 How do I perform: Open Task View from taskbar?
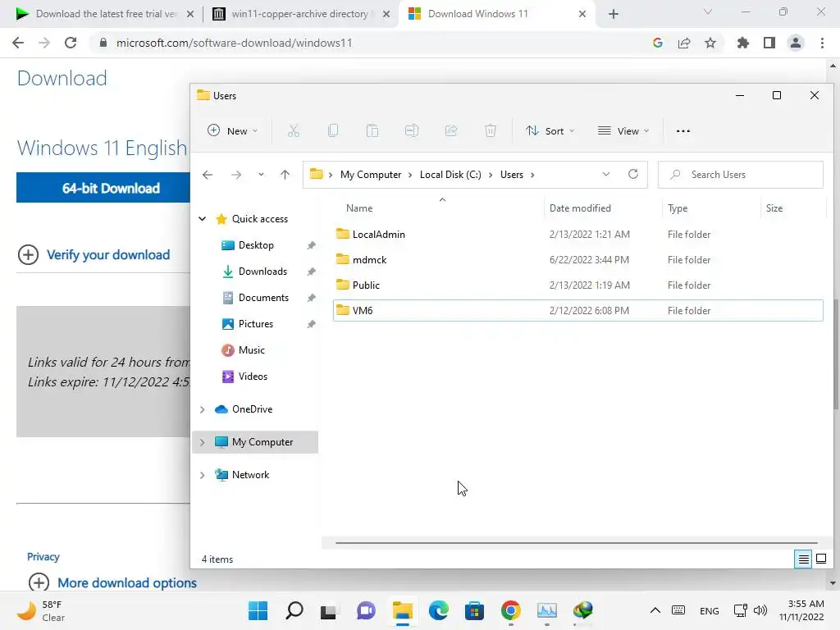(328, 610)
